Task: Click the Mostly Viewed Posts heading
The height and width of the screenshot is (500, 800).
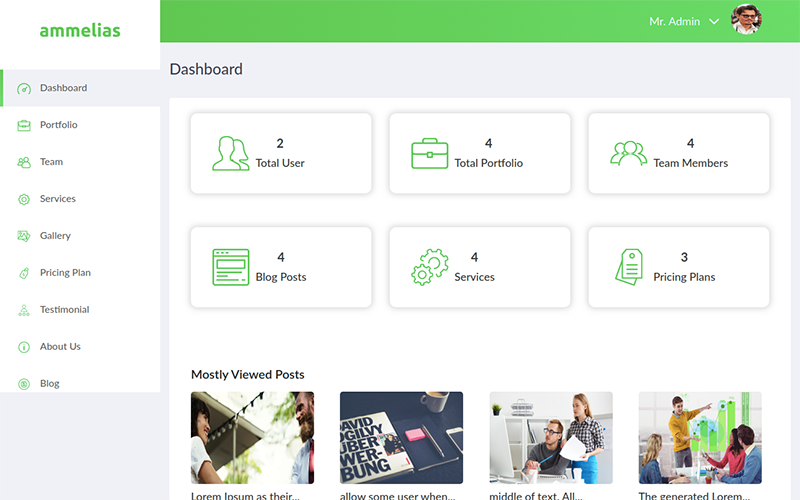Action: (x=247, y=375)
